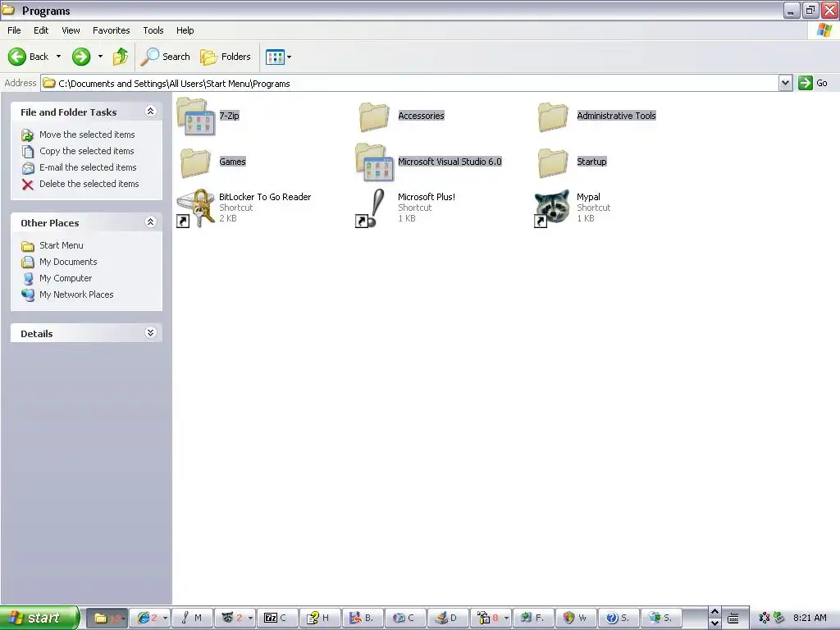This screenshot has height=630, width=840.
Task: Expand the Views dropdown arrow
Action: coord(290,57)
